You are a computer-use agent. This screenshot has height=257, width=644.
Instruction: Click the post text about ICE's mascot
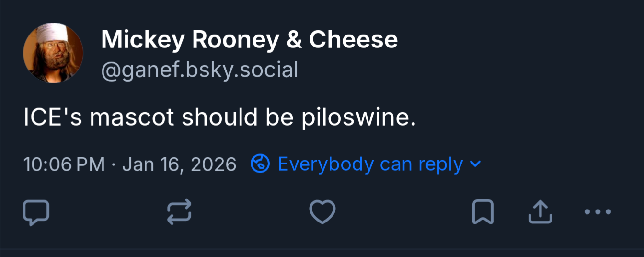tap(219, 118)
